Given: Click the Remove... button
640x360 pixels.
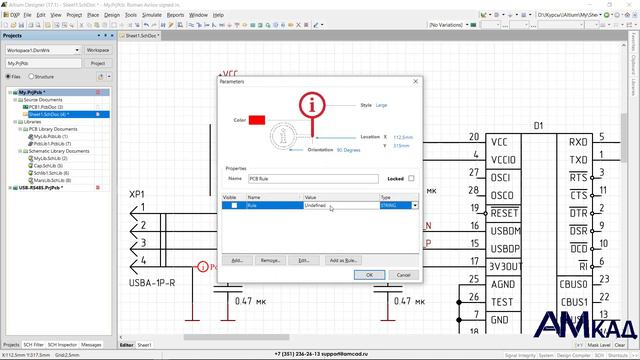Looking at the screenshot, I should point(270,260).
